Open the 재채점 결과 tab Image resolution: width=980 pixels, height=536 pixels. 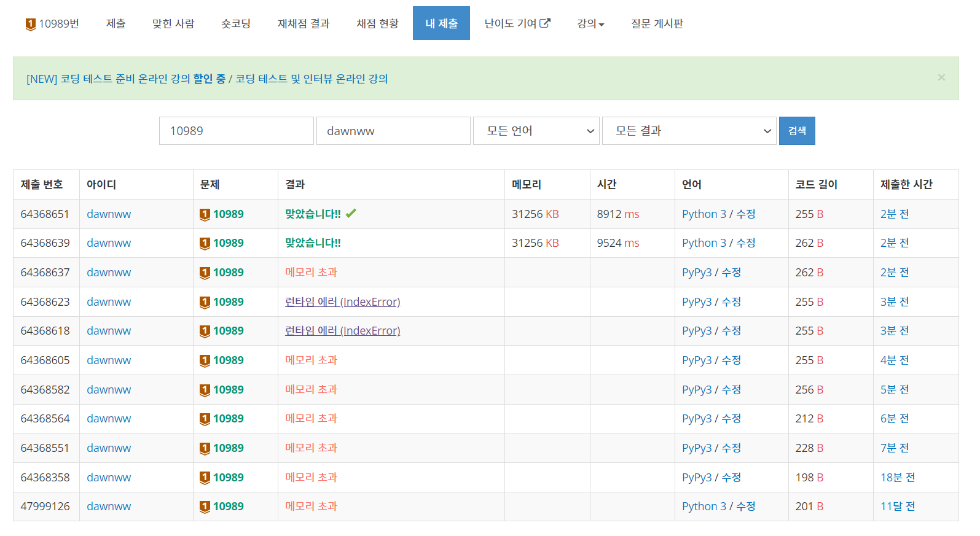pyautogui.click(x=304, y=23)
